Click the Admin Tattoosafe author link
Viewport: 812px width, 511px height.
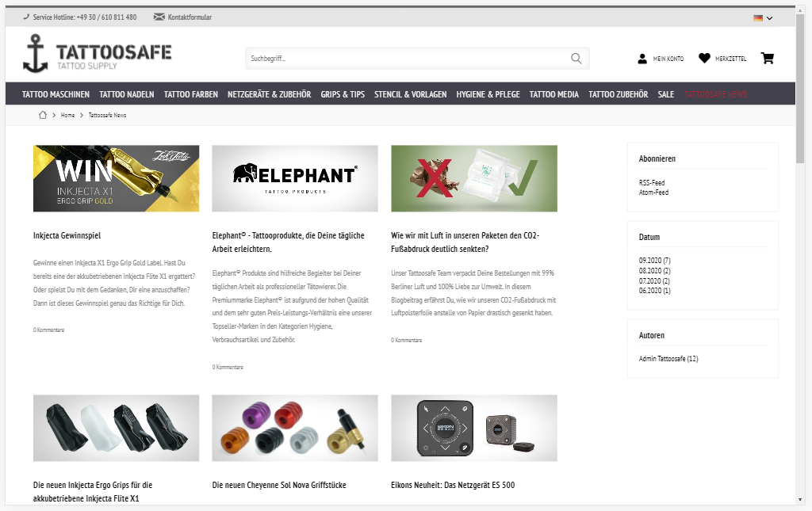[668, 358]
